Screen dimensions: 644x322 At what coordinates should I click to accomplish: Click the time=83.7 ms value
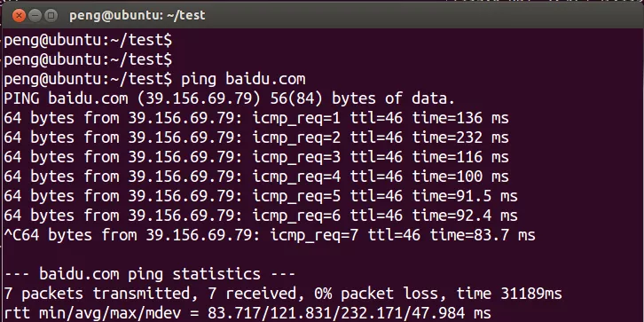(x=483, y=236)
